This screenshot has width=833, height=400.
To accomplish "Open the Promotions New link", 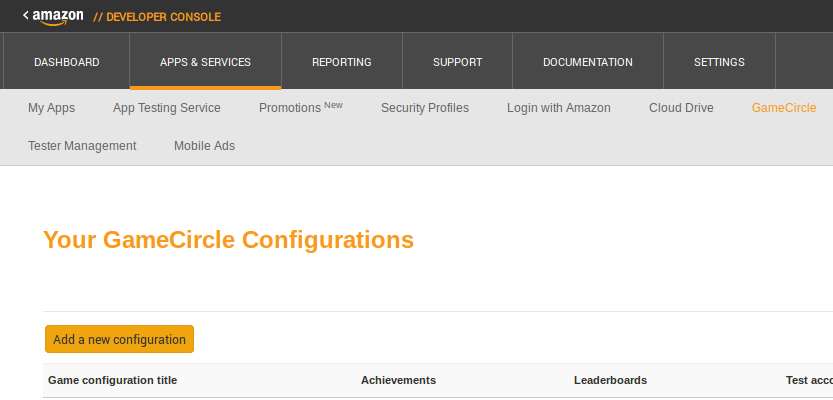I will (301, 107).
